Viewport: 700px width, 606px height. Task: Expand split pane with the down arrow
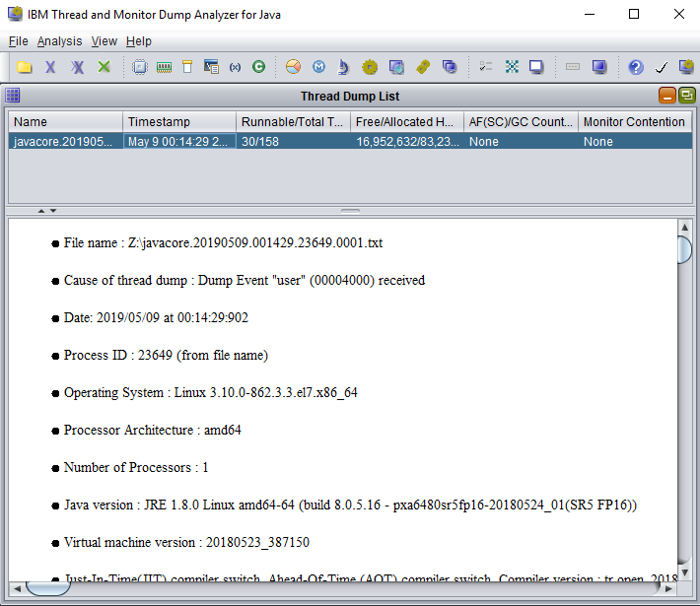coord(53,211)
